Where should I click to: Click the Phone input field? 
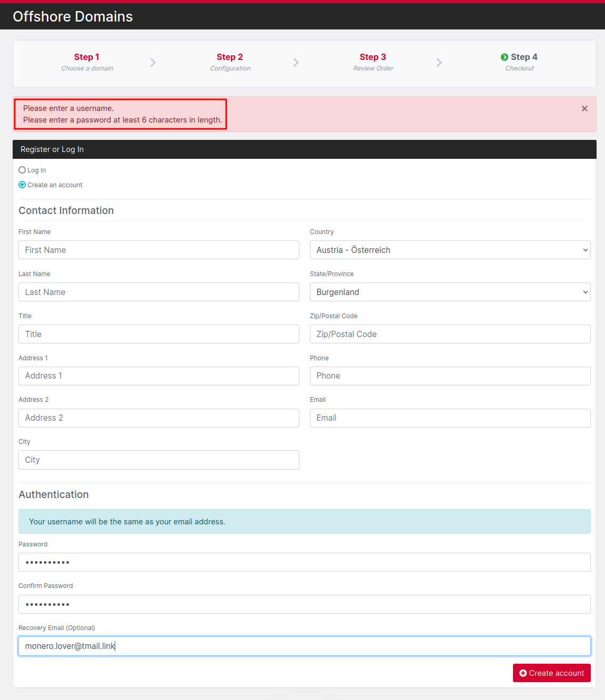[450, 376]
